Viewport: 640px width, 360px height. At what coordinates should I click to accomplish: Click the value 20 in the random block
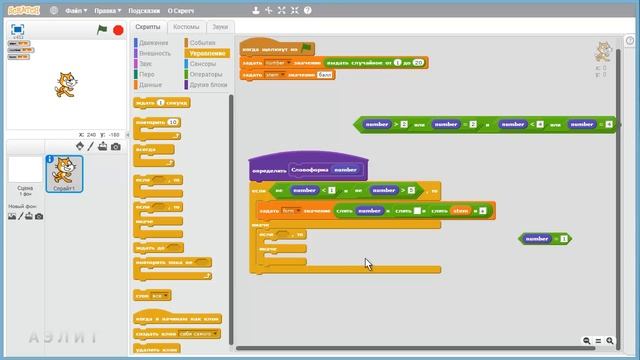tap(418, 62)
